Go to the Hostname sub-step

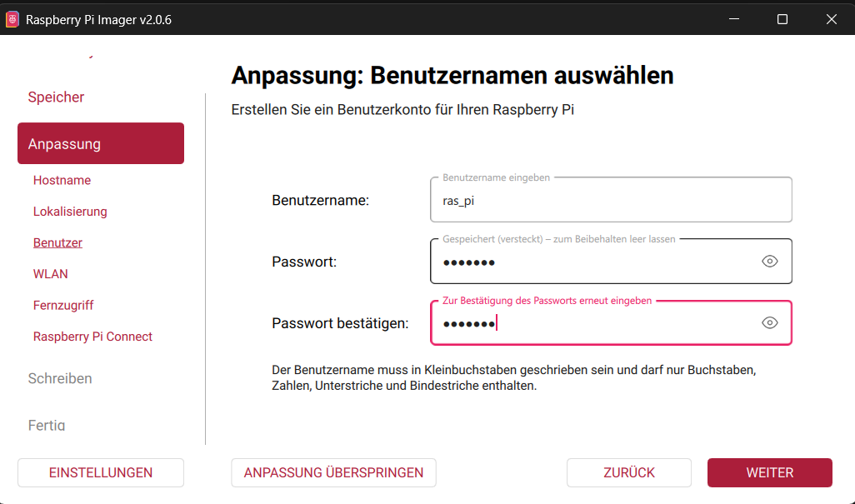point(62,181)
